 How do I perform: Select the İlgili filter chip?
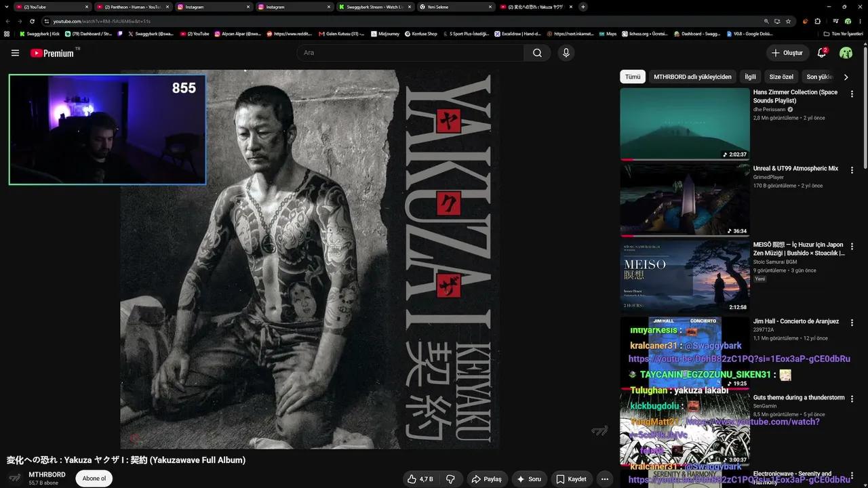click(x=750, y=77)
